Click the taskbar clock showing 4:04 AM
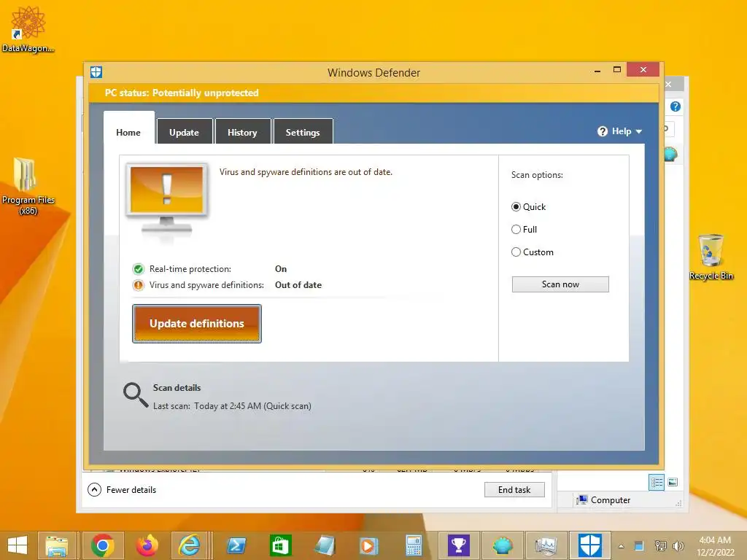 click(x=715, y=546)
